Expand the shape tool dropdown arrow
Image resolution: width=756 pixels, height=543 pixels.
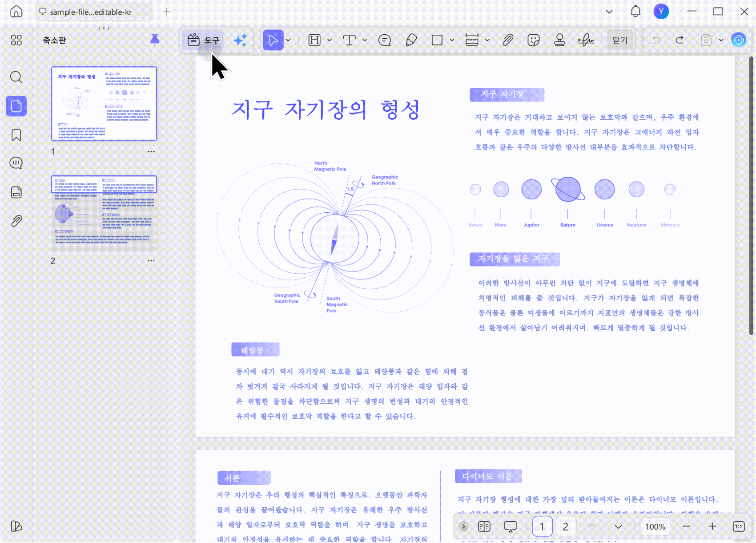pyautogui.click(x=452, y=41)
